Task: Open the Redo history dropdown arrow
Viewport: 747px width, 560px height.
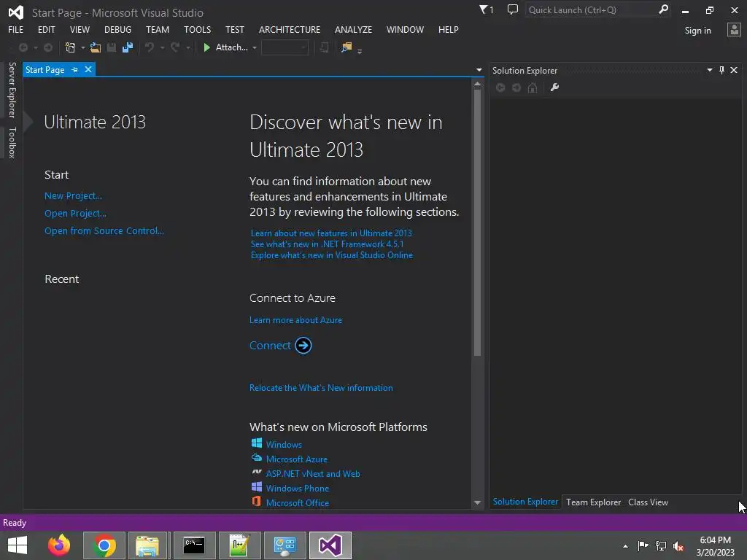Action: (x=187, y=47)
